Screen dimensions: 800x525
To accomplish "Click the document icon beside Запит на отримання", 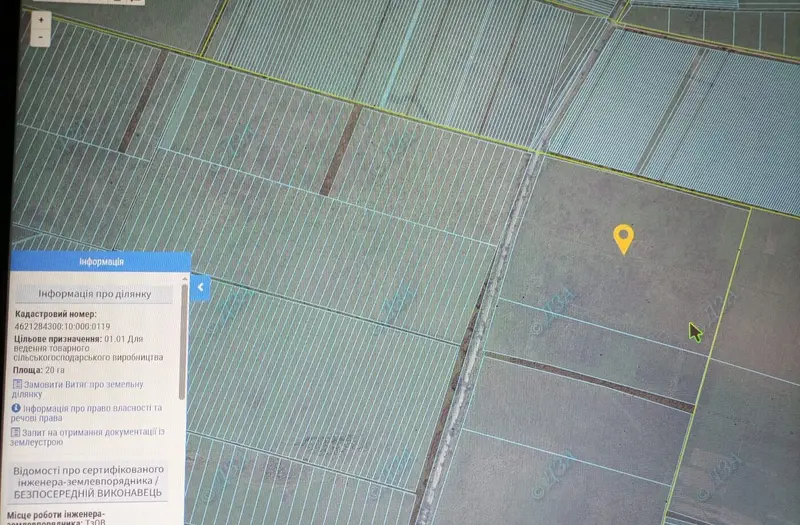I will [x=15, y=432].
